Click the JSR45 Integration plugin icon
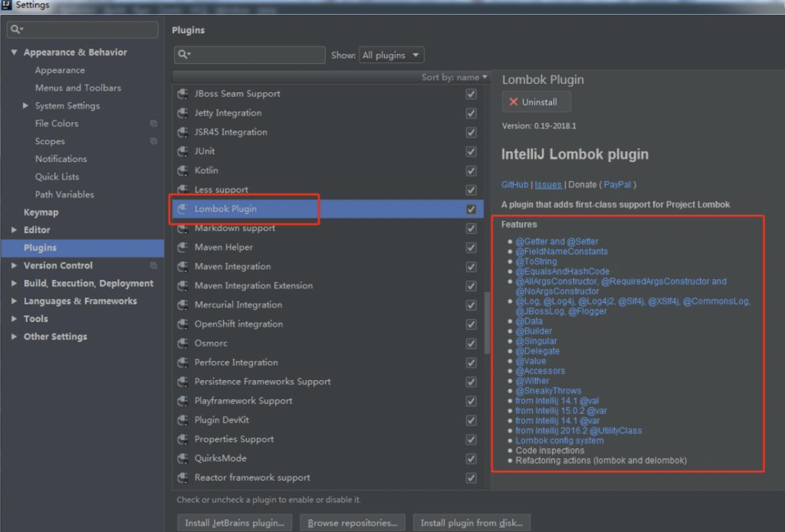 (x=183, y=132)
